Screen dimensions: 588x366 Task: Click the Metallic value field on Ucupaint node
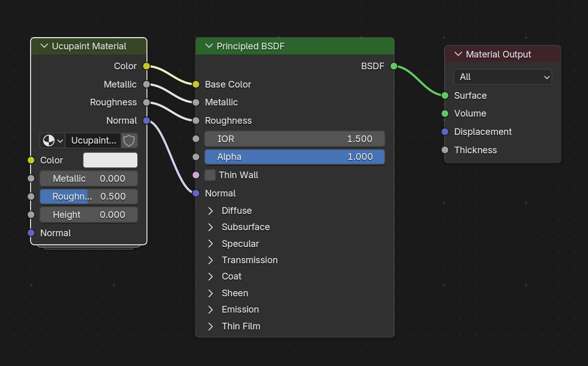pyautogui.click(x=89, y=178)
